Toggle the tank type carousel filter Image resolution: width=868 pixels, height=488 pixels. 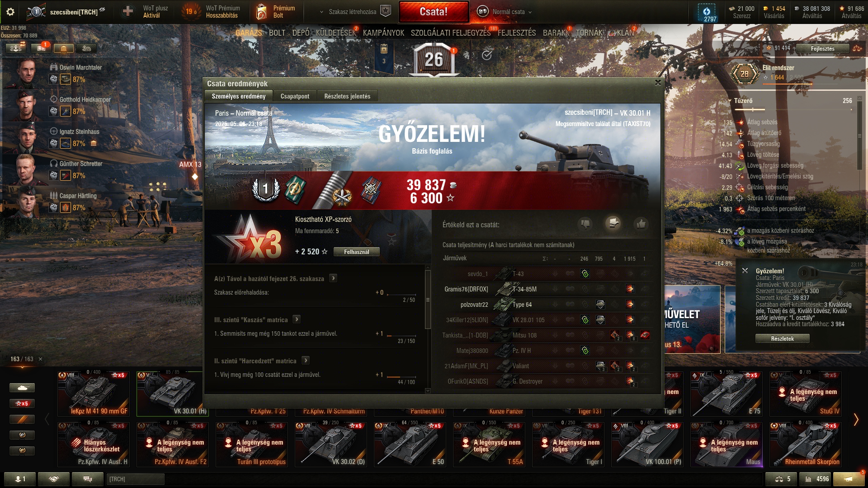click(22, 388)
